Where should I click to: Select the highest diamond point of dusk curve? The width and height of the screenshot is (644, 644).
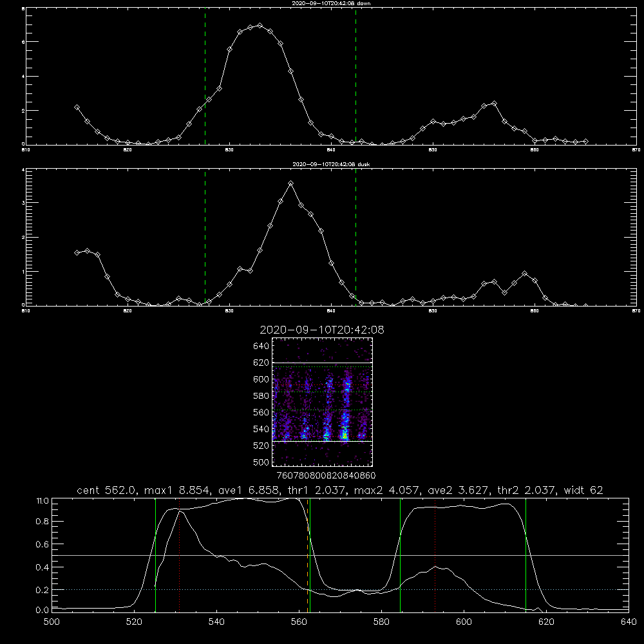click(291, 183)
